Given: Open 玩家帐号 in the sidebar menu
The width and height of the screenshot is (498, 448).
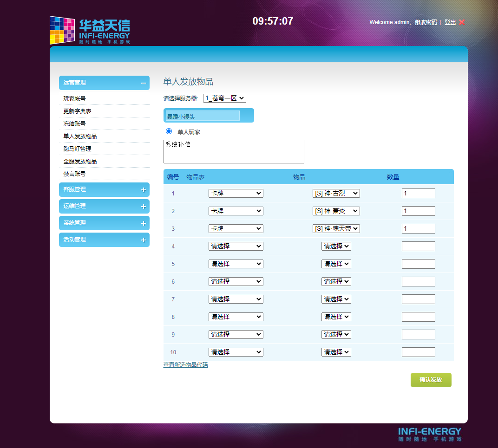Looking at the screenshot, I should pos(74,99).
